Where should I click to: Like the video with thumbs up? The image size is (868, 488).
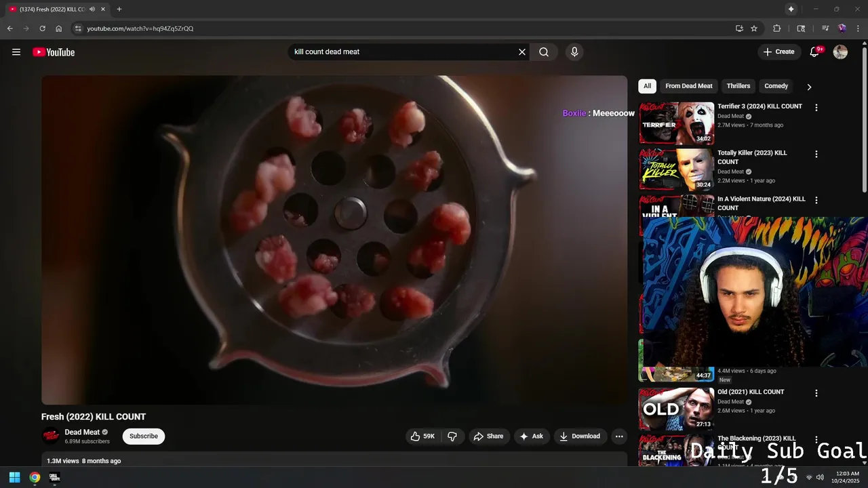point(423,436)
